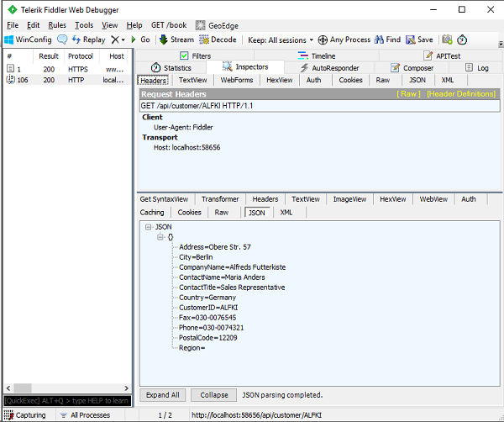
Task: Toggle Capturing in the status bar
Action: pyautogui.click(x=25, y=415)
